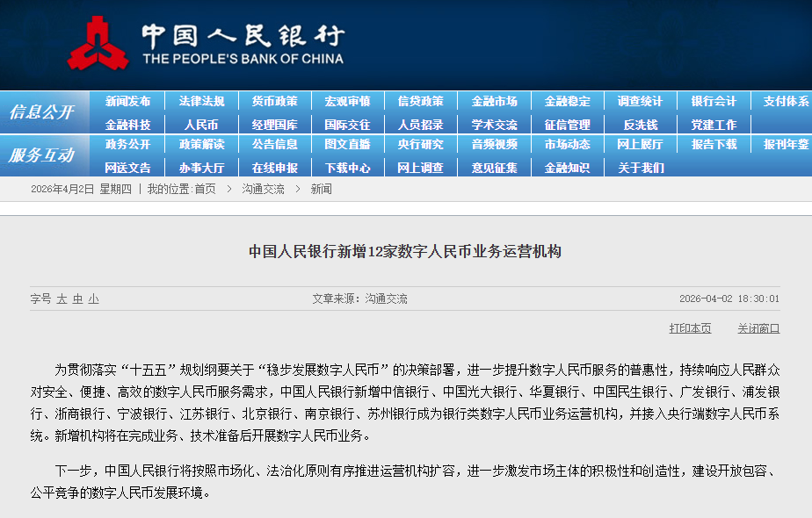Click the 文章来源：沟通交流 text
Image resolution: width=812 pixels, height=518 pixels.
click(360, 299)
